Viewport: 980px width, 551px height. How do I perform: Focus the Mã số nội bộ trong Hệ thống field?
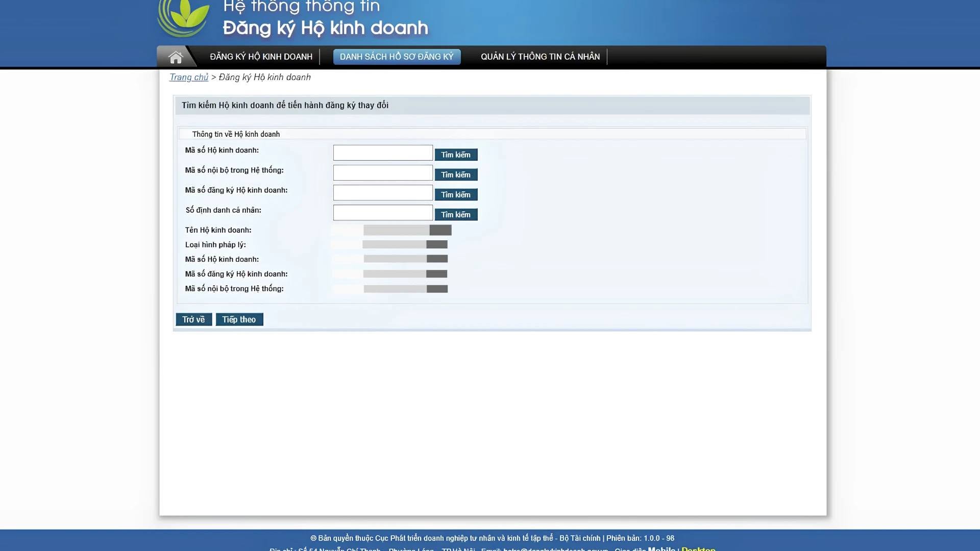point(383,172)
